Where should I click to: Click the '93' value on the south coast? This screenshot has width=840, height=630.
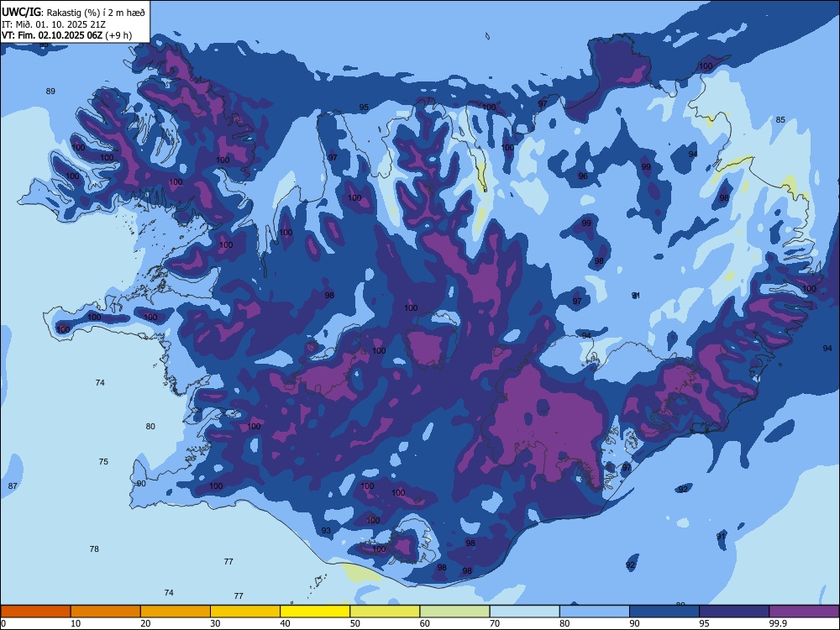pos(326,530)
